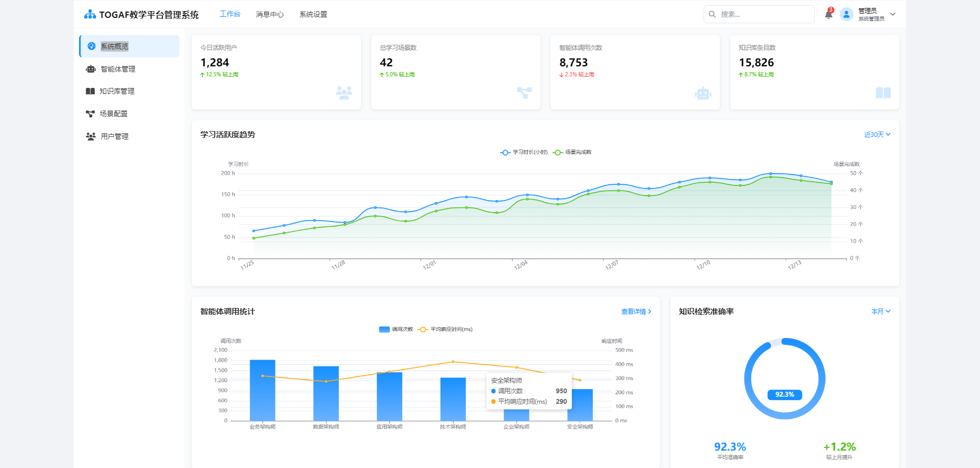Click the 智能体管理 robot icon
The height and width of the screenshot is (468, 980).
91,69
